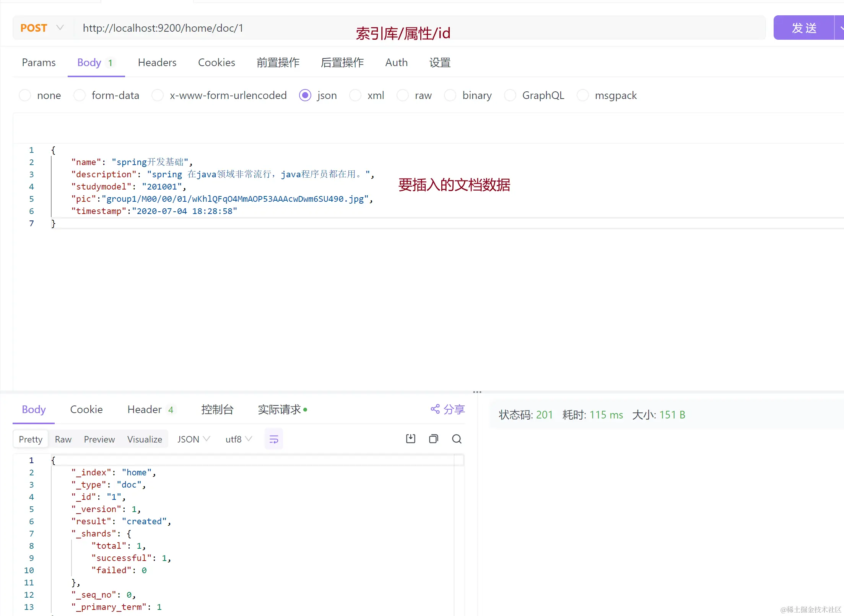Expand the JSON format dropdown
The image size is (844, 616).
[194, 439]
